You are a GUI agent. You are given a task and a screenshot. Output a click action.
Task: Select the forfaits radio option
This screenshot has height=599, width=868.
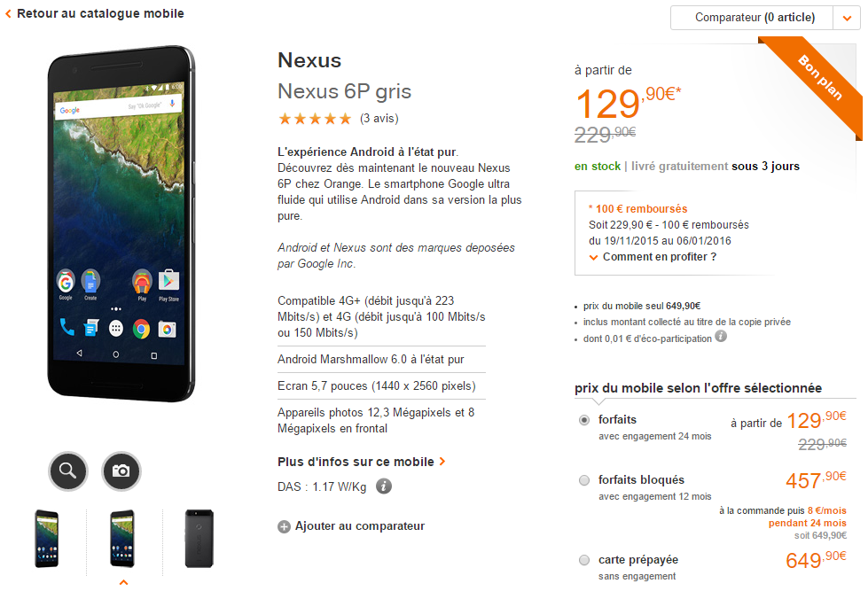point(584,420)
